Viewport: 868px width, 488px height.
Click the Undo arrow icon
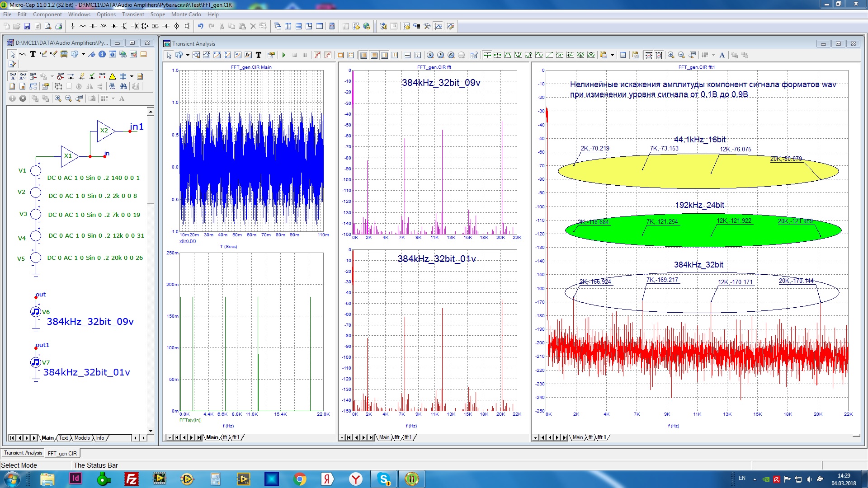pos(200,26)
